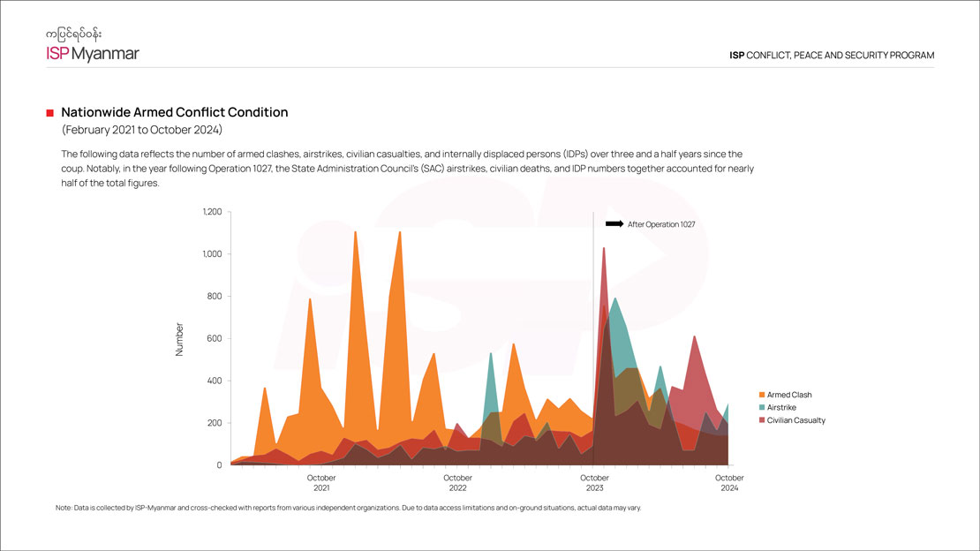The width and height of the screenshot is (980, 551).
Task: Click the ISP Conflict, Peace and Security Program header
Action: tap(831, 56)
